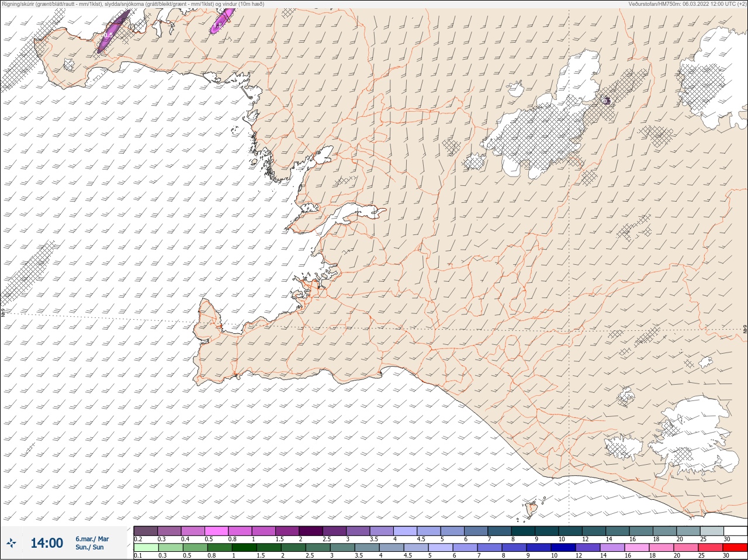Select the lavender snow swatch labeled 4
This screenshot has height=560, width=748.
pos(404,531)
